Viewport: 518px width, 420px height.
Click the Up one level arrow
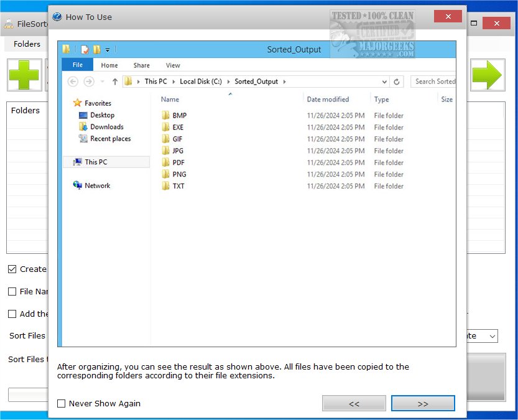[x=114, y=82]
